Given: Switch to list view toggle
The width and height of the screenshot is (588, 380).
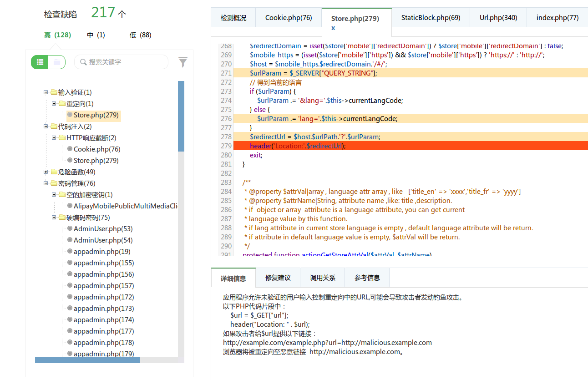Looking at the screenshot, I should tap(40, 62).
